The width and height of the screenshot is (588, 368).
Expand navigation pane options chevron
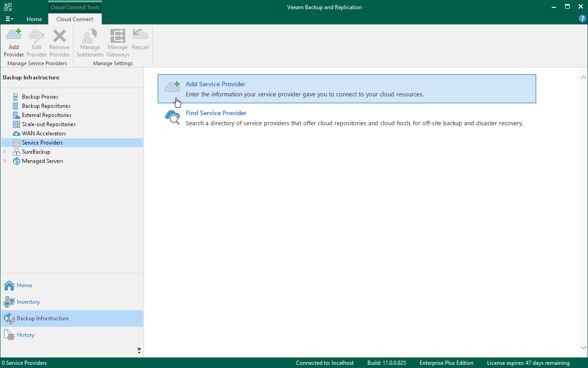(x=139, y=350)
